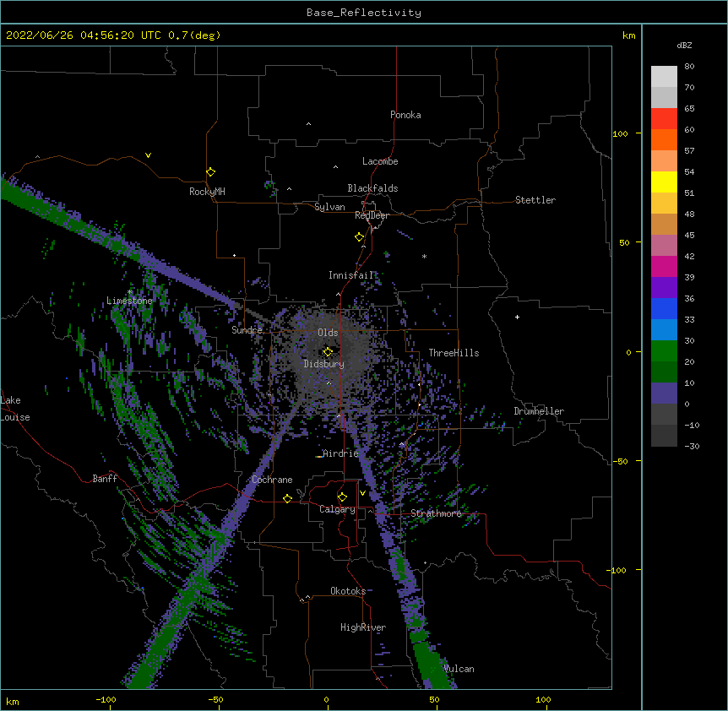The height and width of the screenshot is (711, 728).
Task: Click the Airdrie city label
Action: point(341,453)
